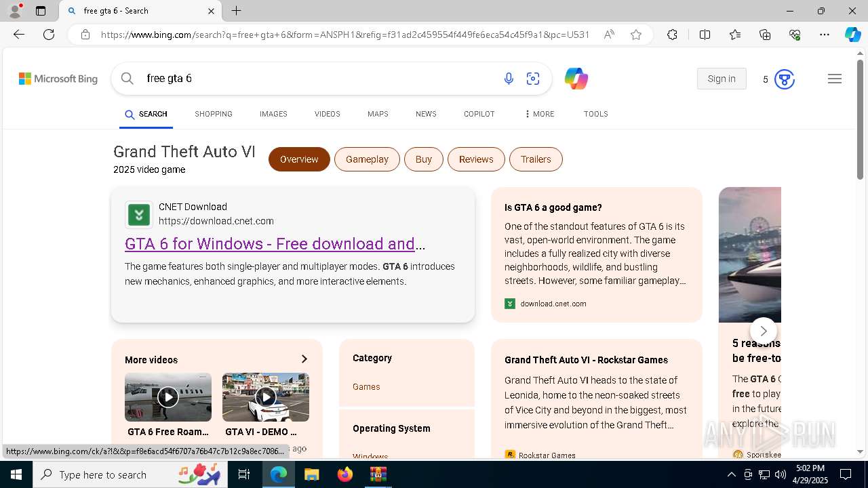
Task: Click the taskbar search box
Action: click(130, 474)
